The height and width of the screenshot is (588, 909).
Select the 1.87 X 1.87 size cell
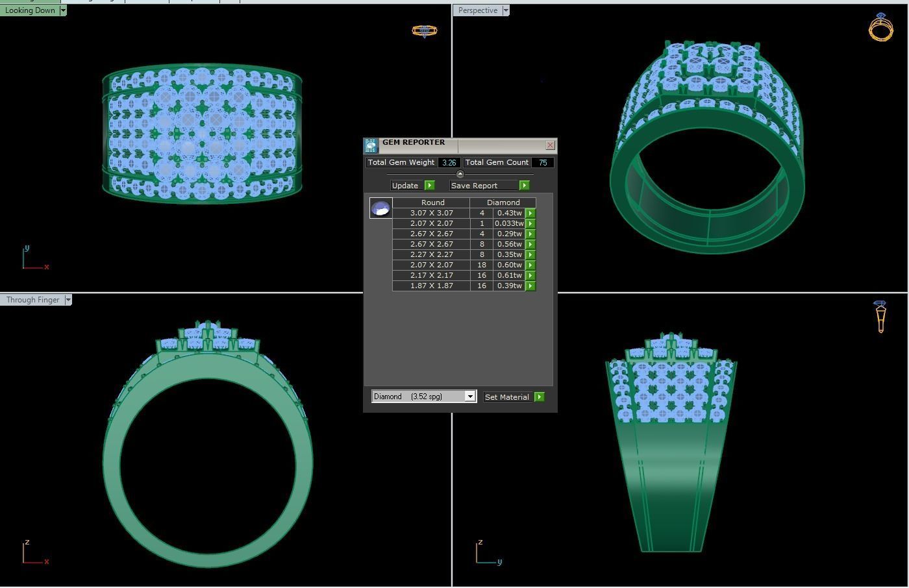coord(431,286)
